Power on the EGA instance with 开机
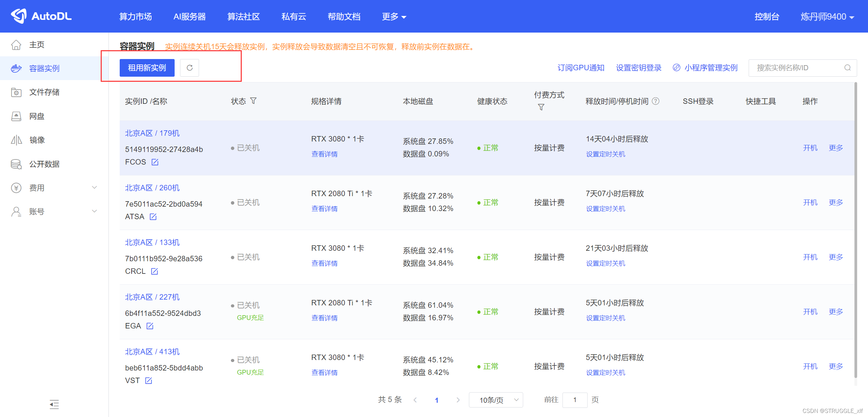Viewport: 868px width, 417px height. click(x=810, y=312)
